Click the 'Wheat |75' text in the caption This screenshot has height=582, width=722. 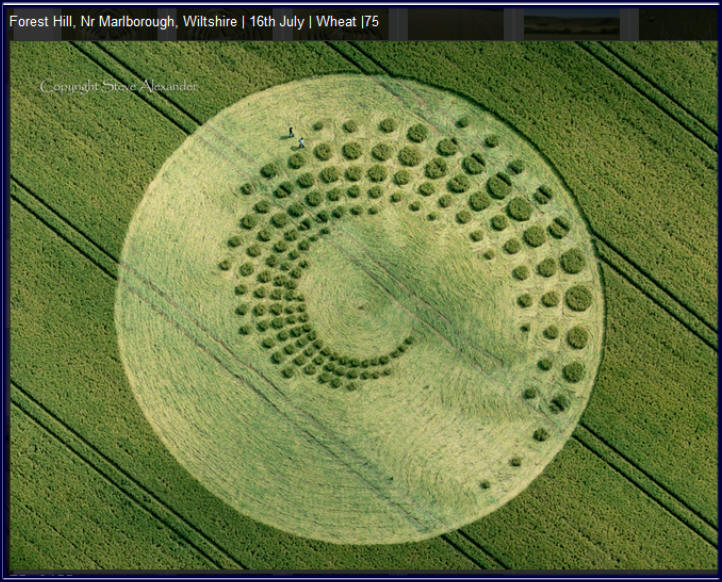click(x=347, y=22)
